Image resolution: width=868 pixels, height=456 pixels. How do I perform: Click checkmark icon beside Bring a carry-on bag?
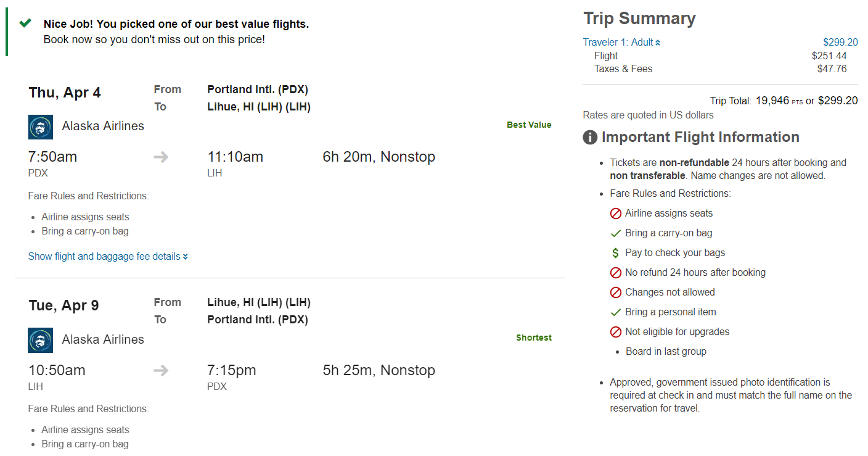pos(615,233)
